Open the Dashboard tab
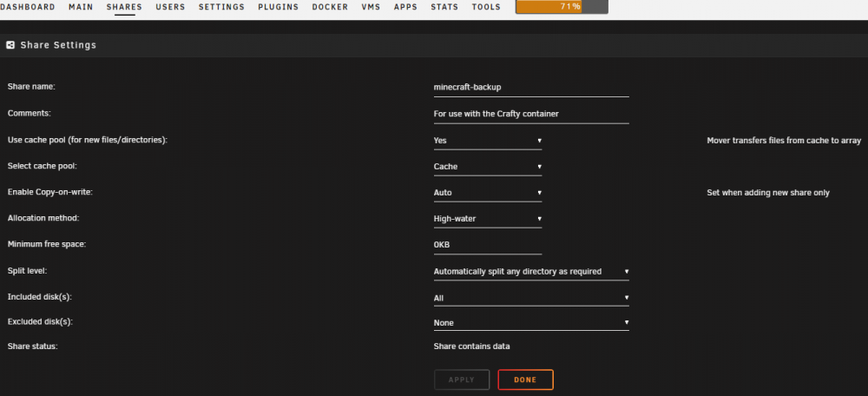 28,7
